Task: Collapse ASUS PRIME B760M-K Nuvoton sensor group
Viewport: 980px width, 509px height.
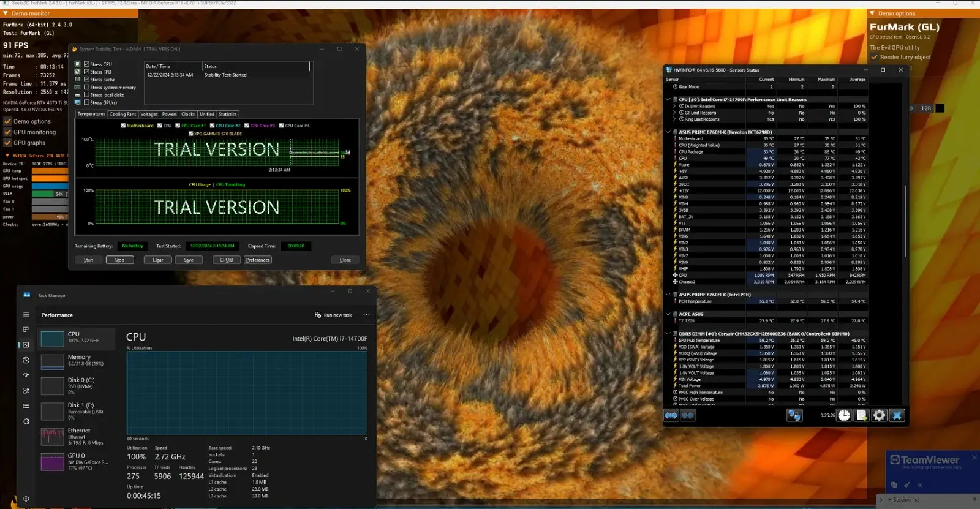Action: tap(668, 132)
